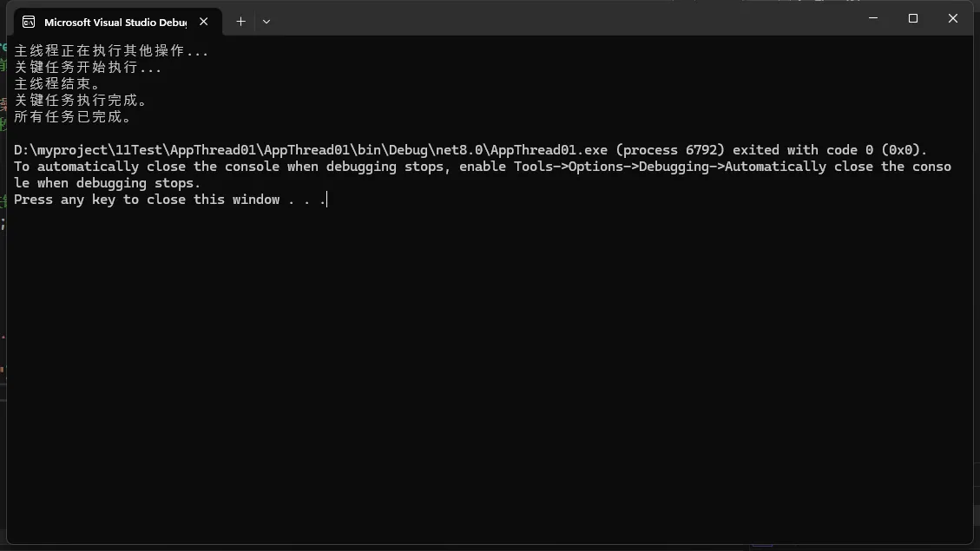Click the "(process 6792)" text
The width and height of the screenshot is (980, 551).
(x=669, y=150)
